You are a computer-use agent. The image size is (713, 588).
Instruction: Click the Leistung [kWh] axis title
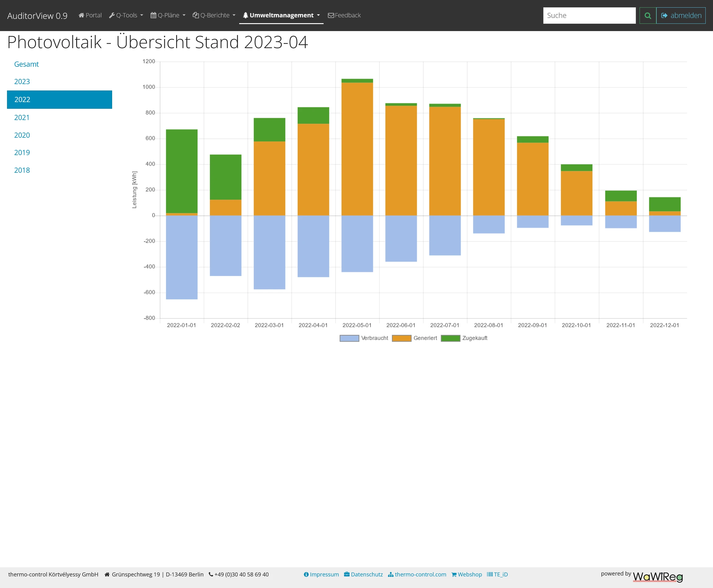point(134,190)
